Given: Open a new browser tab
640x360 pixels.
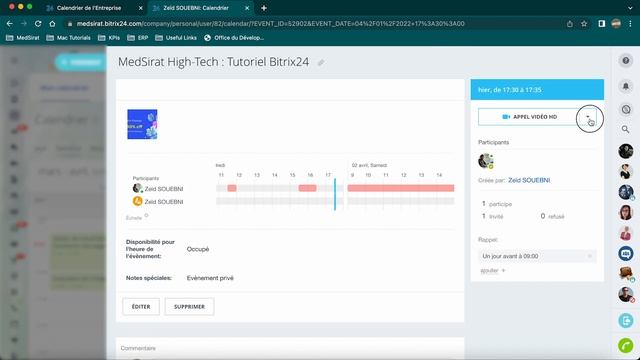Looking at the screenshot, I should click(x=264, y=8).
